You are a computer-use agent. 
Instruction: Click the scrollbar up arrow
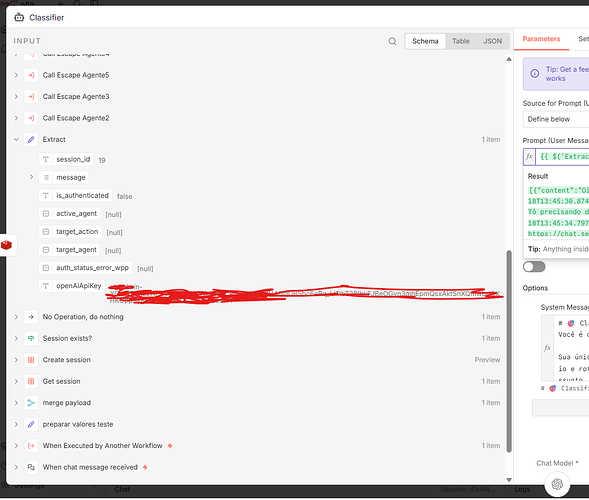509,59
